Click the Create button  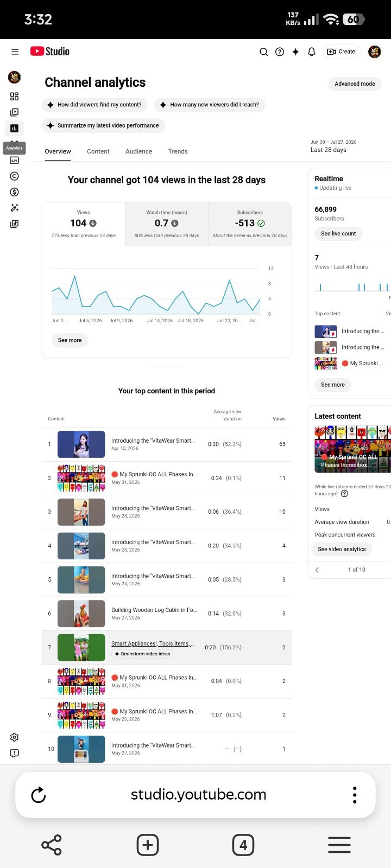coord(342,52)
